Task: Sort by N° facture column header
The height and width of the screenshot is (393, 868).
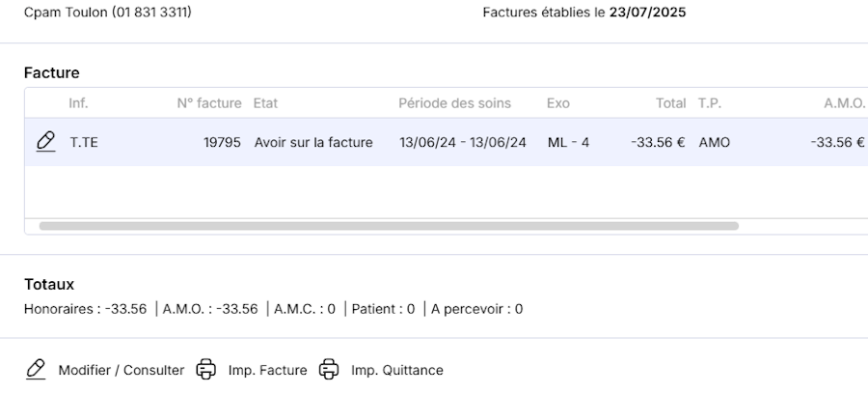Action: coord(208,103)
